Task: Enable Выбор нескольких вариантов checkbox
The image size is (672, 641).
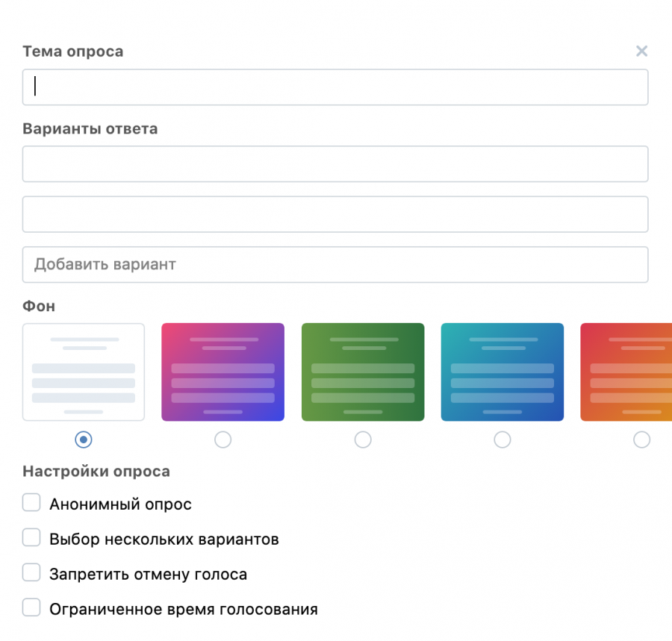Action: coord(31,537)
